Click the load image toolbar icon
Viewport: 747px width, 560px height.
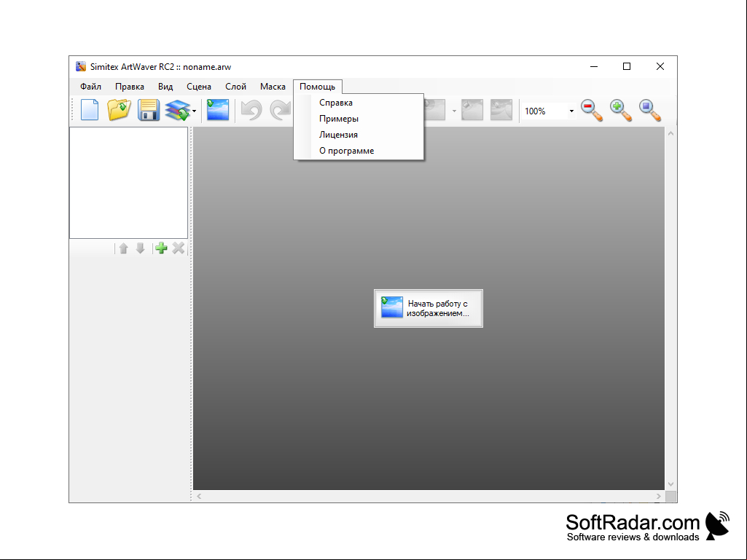[218, 110]
